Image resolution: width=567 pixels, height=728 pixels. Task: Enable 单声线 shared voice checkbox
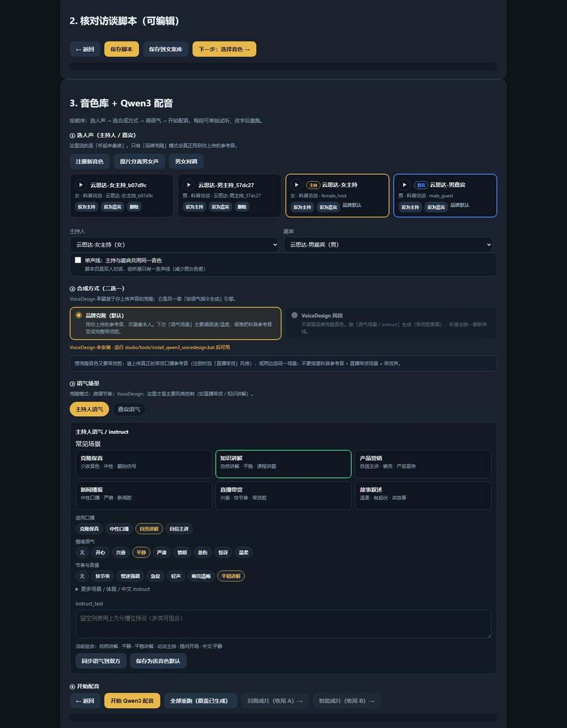click(78, 260)
